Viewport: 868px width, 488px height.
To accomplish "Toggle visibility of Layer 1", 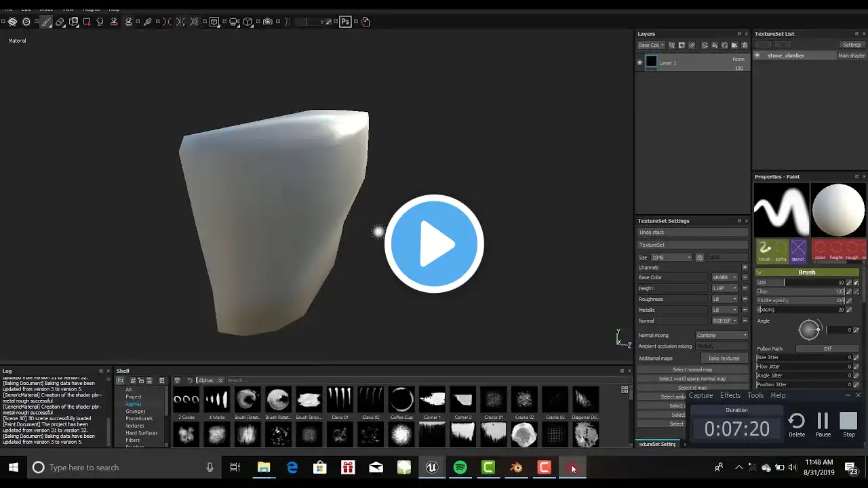I will [639, 62].
